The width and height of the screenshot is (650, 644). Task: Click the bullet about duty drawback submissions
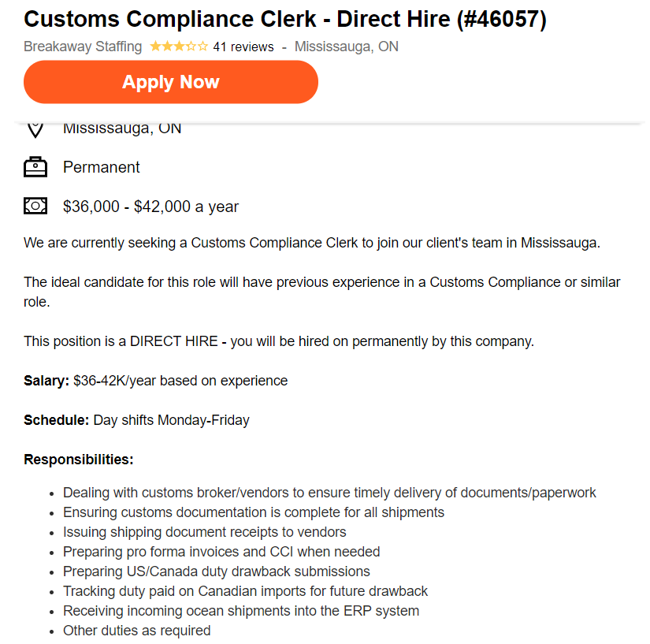pyautogui.click(x=217, y=571)
